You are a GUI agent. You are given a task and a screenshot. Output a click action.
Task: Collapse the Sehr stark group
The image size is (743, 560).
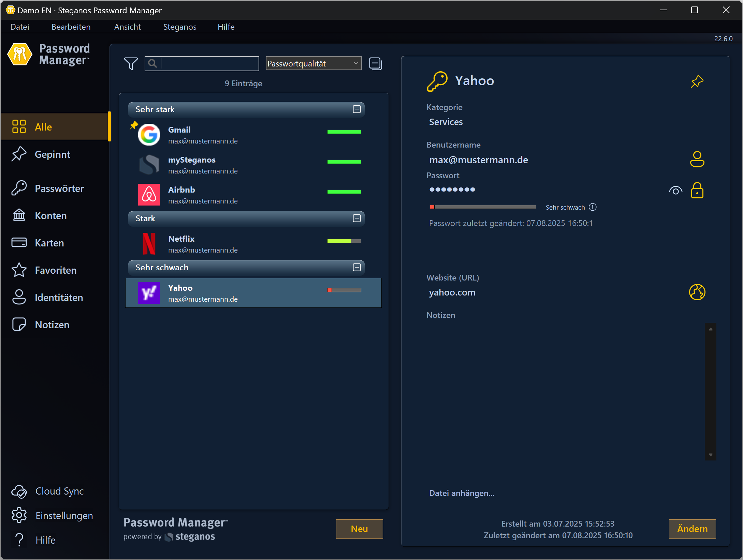[x=356, y=109]
